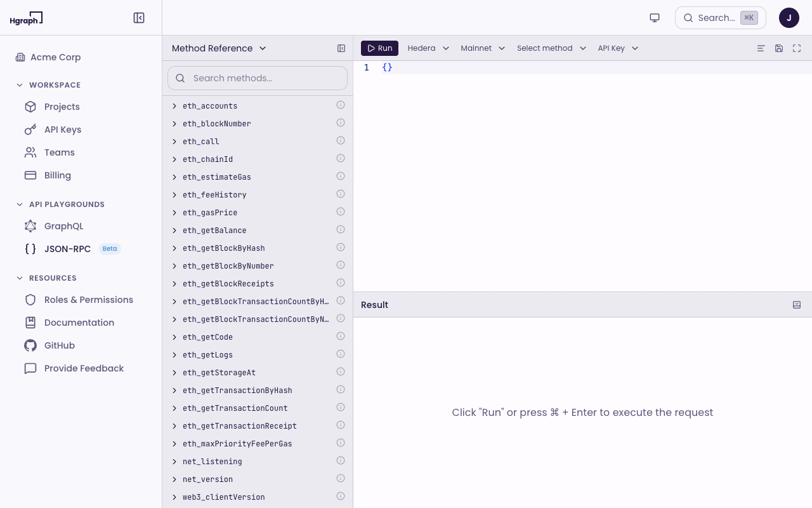The width and height of the screenshot is (812, 508).
Task: Open the API Key dropdown
Action: click(x=617, y=48)
